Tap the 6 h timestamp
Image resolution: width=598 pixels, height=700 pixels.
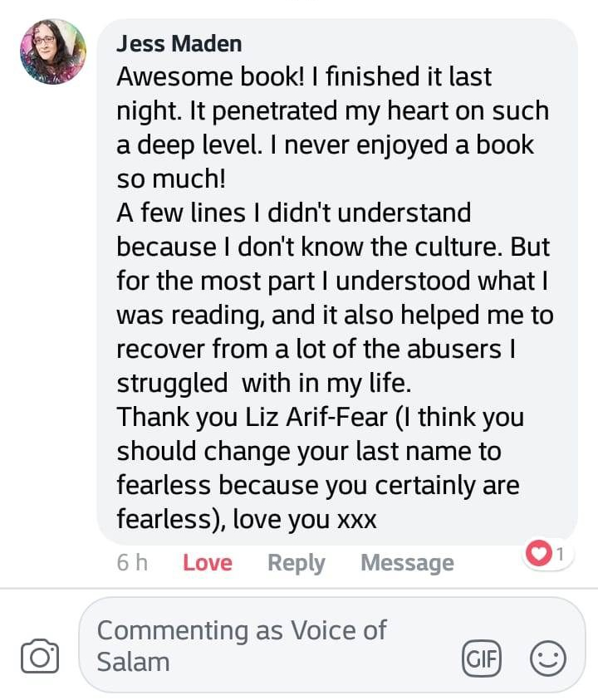(x=132, y=562)
